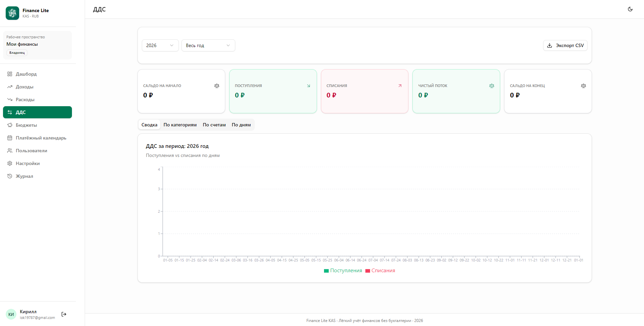Click the Пользователи people icon
The width and height of the screenshot is (644, 326).
[x=10, y=151]
